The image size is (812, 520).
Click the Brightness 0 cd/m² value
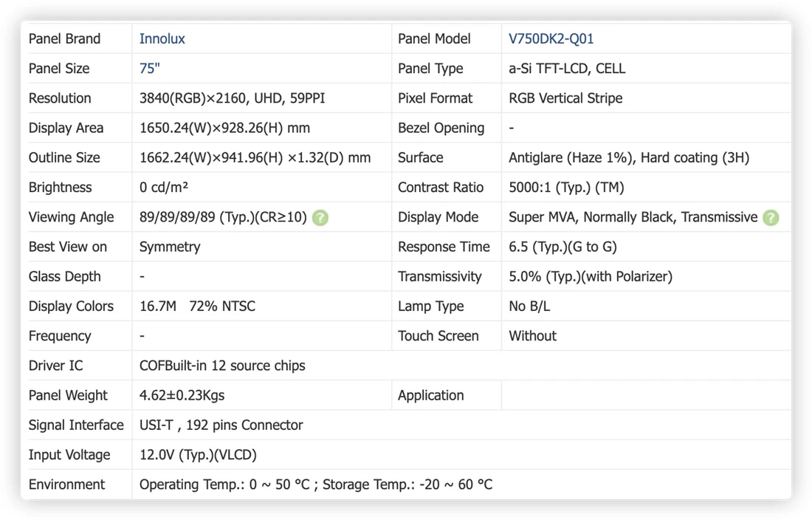pos(163,188)
